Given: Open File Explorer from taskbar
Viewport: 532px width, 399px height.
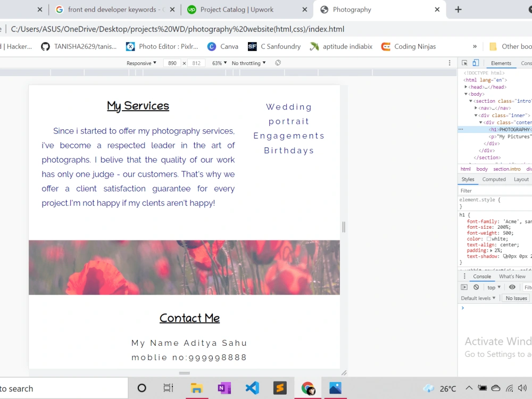Looking at the screenshot, I should [196, 388].
